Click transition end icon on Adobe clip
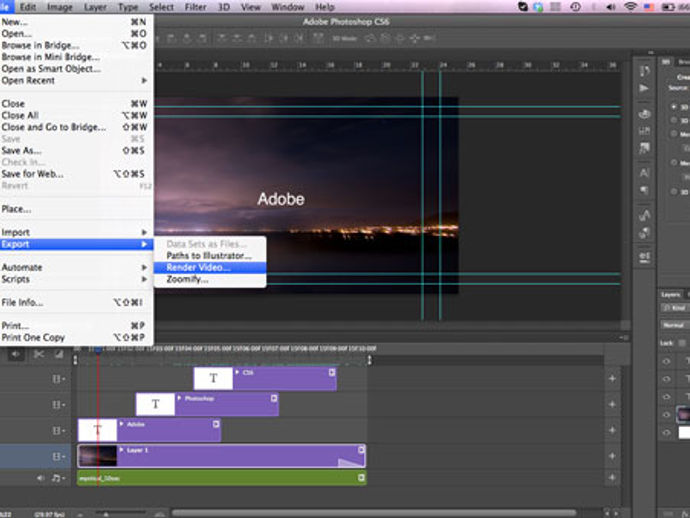Image resolution: width=690 pixels, height=518 pixels. [216, 424]
